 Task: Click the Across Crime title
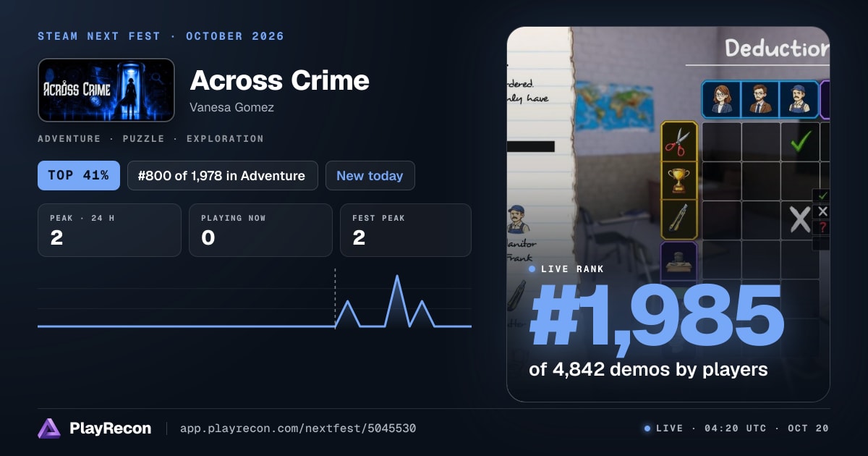click(280, 80)
